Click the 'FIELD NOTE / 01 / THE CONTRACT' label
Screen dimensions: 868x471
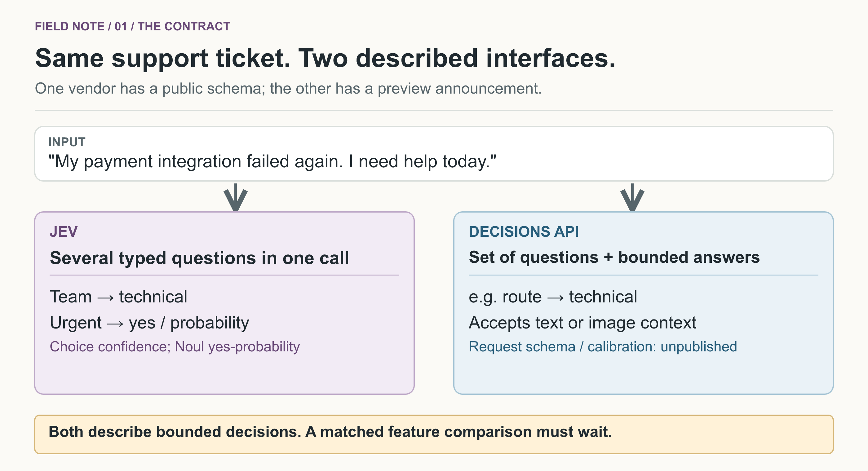pos(132,26)
